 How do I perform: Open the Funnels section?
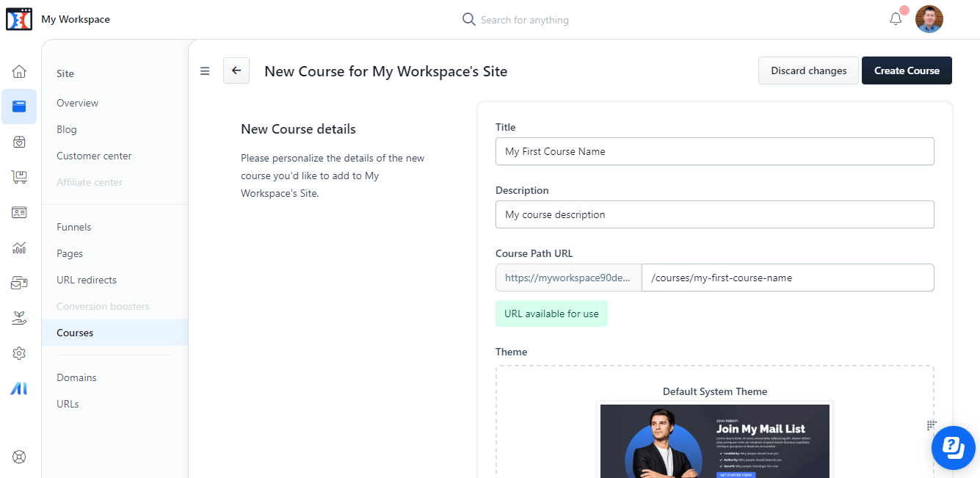click(x=73, y=227)
